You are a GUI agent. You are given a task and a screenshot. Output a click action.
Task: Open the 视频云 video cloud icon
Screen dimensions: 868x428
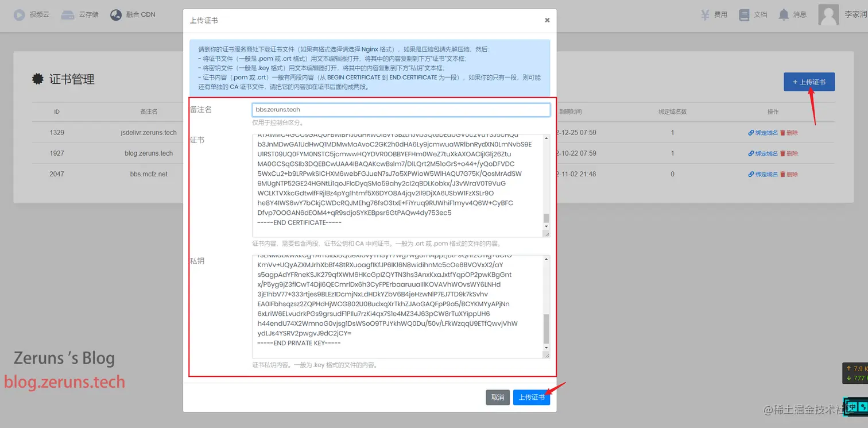tap(20, 15)
